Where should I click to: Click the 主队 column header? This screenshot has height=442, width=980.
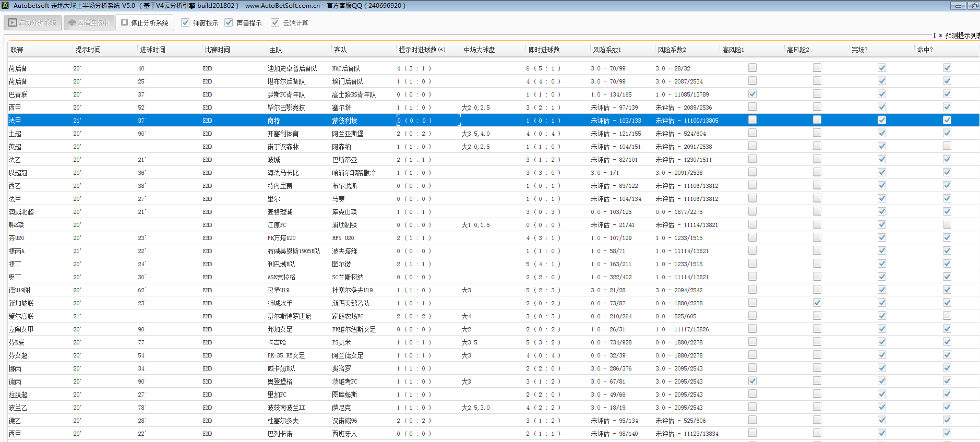pos(276,50)
